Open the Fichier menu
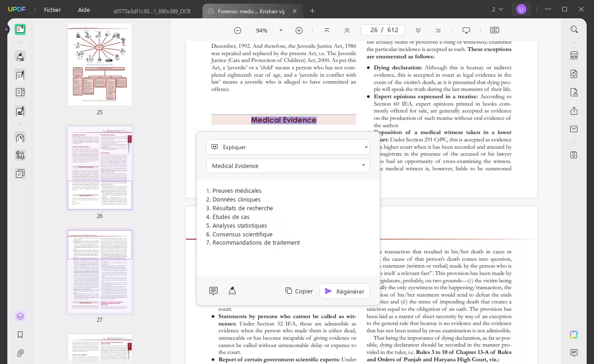The width and height of the screenshot is (594, 364). coord(52,10)
